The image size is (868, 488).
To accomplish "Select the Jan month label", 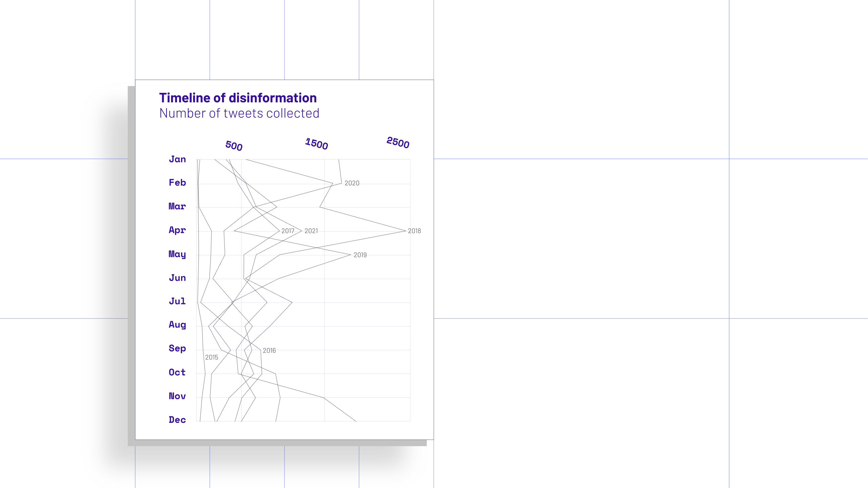I will [x=177, y=159].
